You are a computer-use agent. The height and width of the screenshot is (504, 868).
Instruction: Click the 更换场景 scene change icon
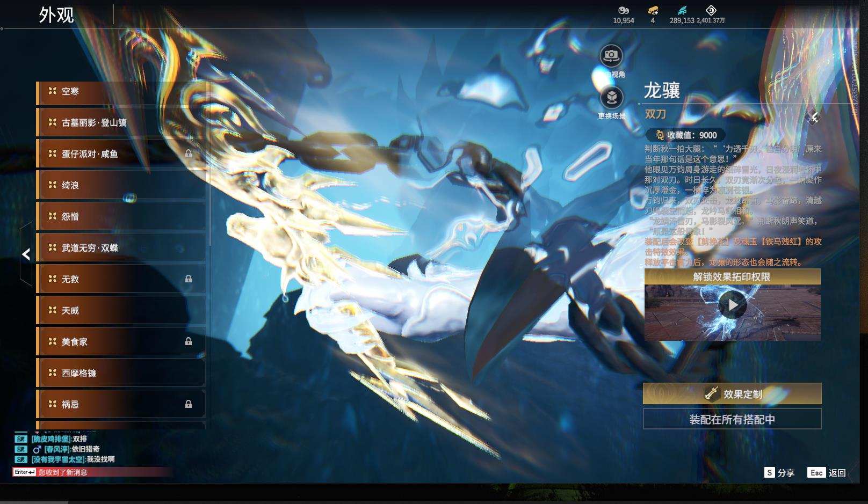click(611, 98)
